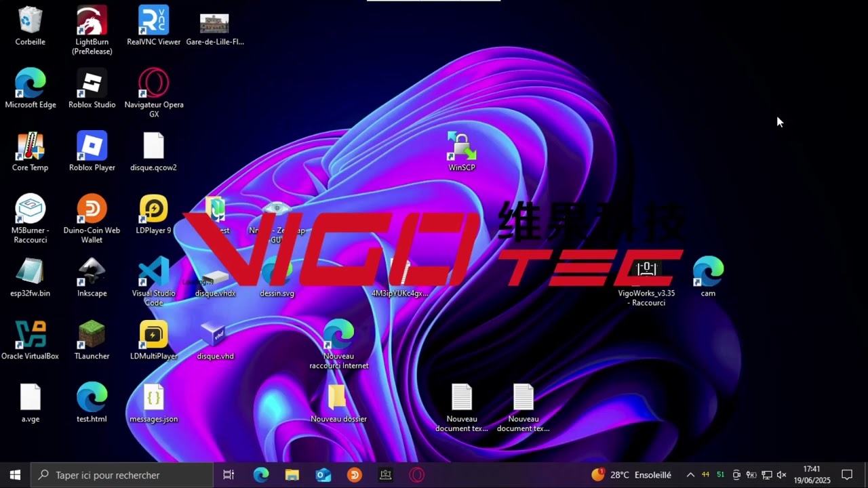
Task: Launch Edge from the taskbar
Action: [x=261, y=475]
